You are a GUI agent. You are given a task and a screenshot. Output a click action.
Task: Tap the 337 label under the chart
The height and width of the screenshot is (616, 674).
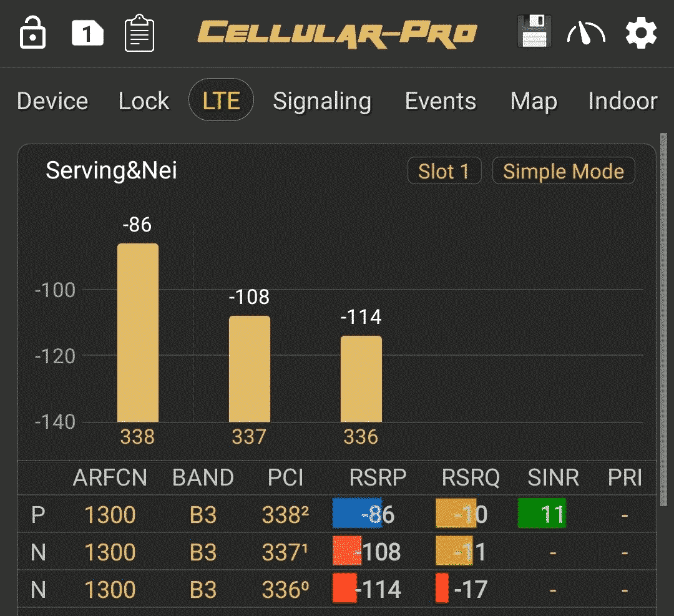click(249, 437)
